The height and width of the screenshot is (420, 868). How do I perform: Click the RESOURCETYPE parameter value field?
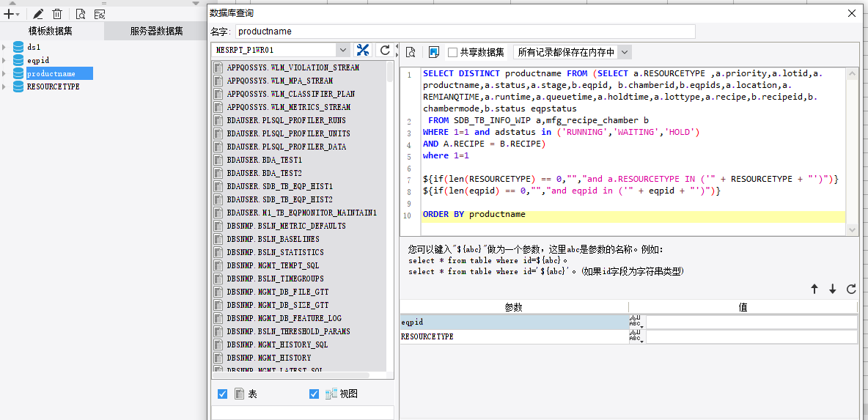(x=751, y=336)
